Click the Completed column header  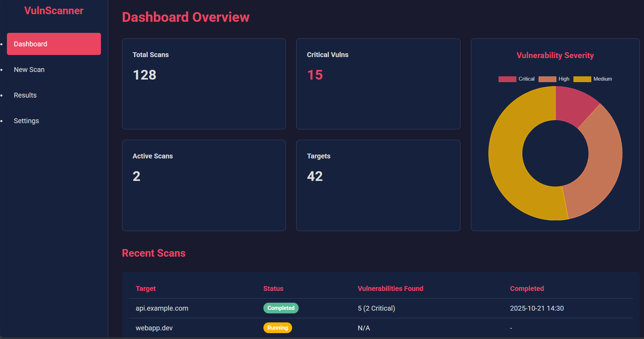pos(527,288)
